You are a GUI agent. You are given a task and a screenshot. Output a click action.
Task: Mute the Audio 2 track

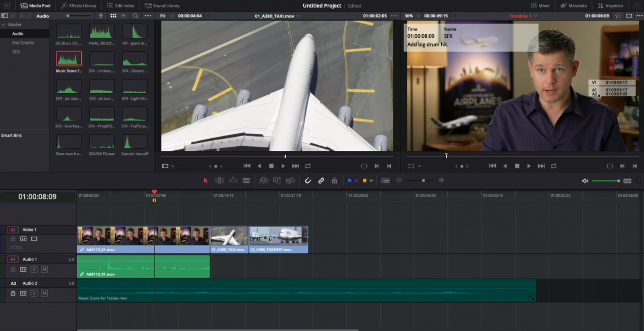(44, 293)
